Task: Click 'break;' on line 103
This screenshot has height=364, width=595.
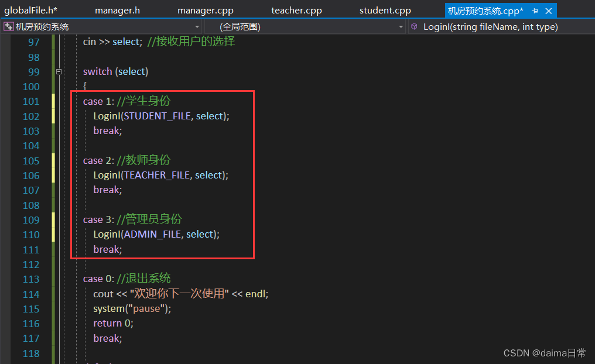Action: [108, 131]
